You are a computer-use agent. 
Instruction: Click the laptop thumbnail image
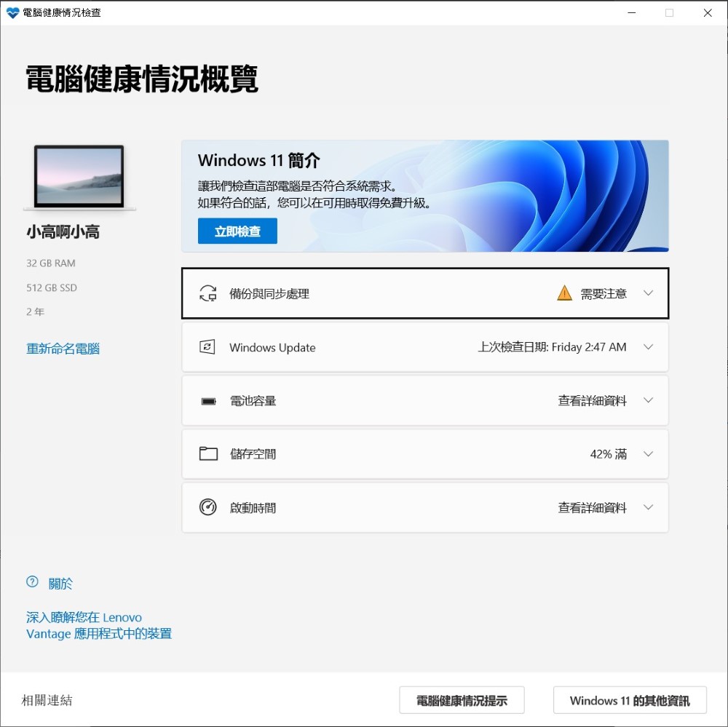click(79, 178)
